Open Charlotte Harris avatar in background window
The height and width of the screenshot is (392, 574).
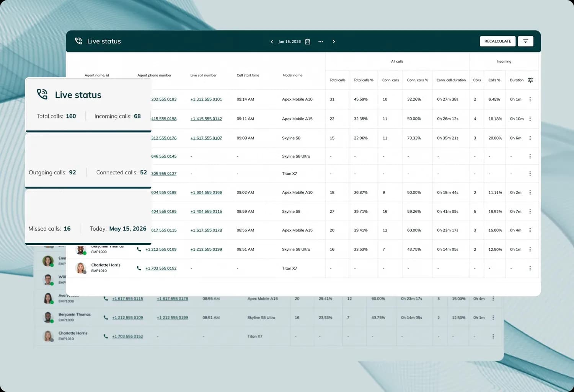pos(48,336)
